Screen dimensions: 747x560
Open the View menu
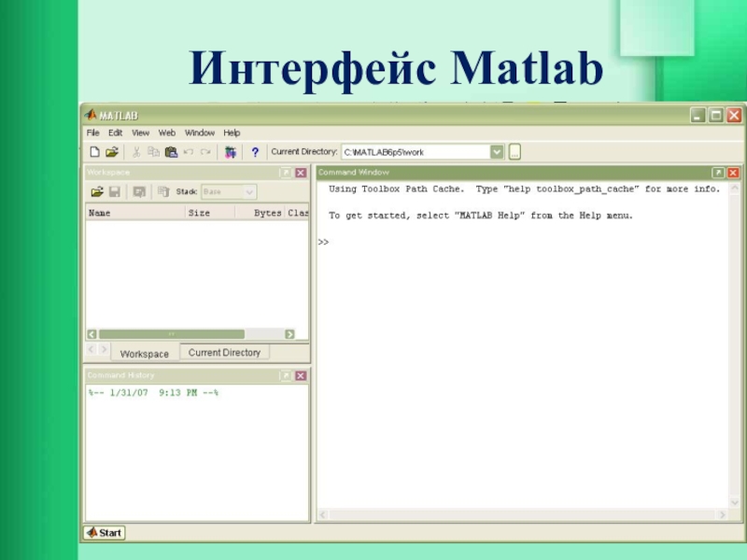[141, 133]
